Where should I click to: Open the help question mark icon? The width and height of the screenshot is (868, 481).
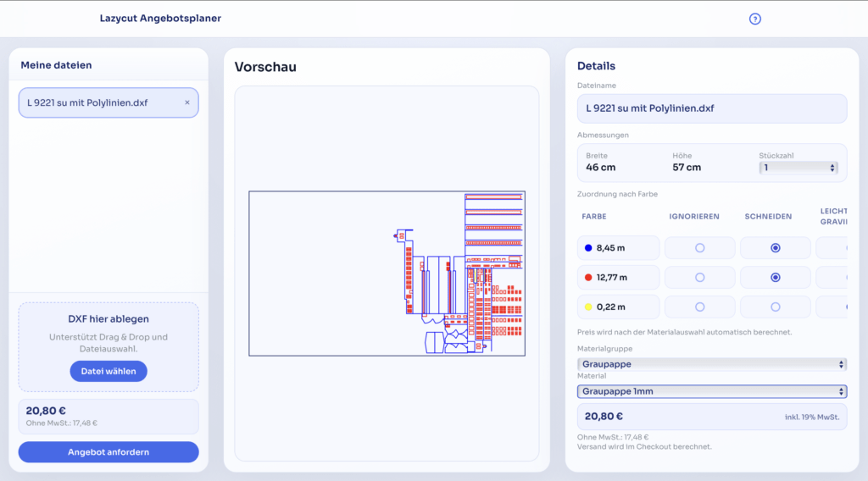pyautogui.click(x=755, y=19)
